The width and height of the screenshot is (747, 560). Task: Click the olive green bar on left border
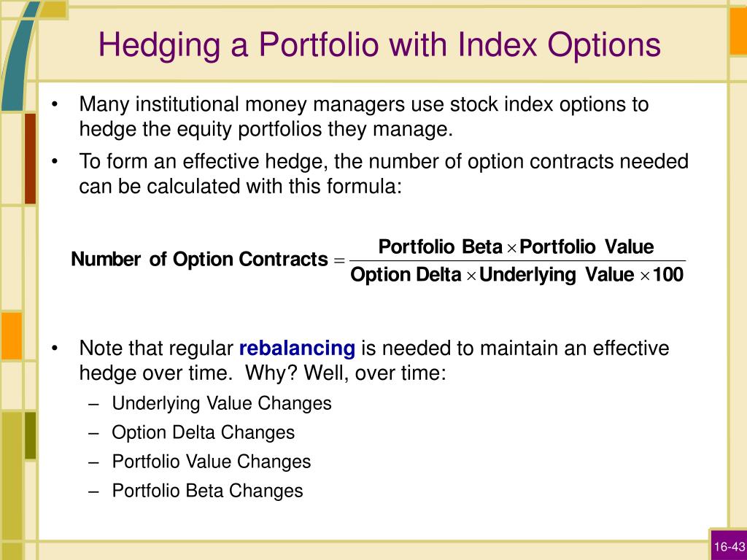point(30,436)
